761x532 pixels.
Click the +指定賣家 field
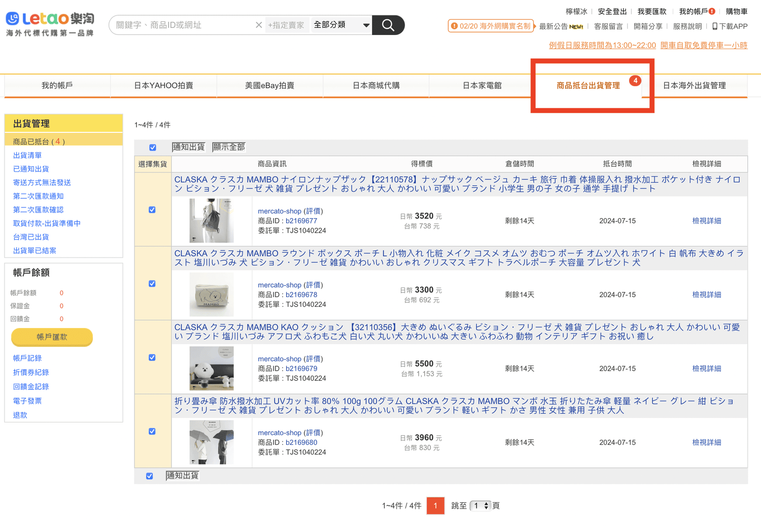(x=286, y=25)
